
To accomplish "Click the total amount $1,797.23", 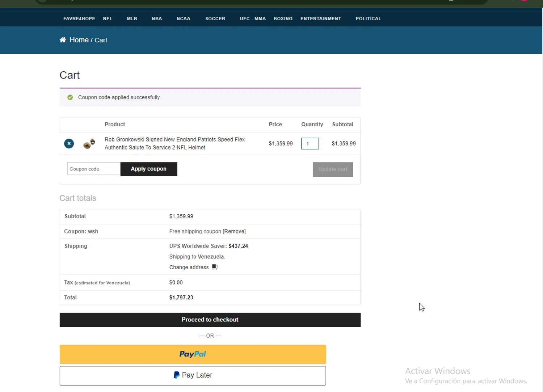I will click(181, 298).
